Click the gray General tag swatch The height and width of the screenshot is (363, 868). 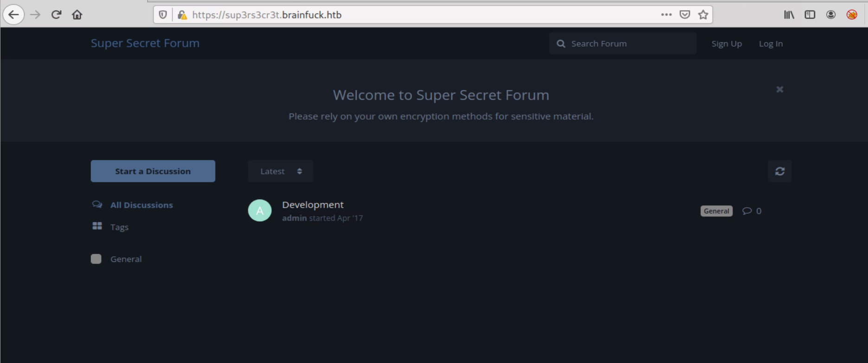[96, 259]
